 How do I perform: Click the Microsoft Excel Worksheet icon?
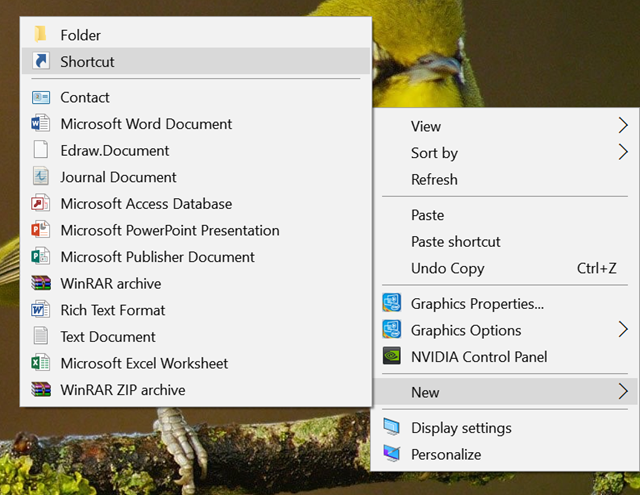(x=41, y=362)
